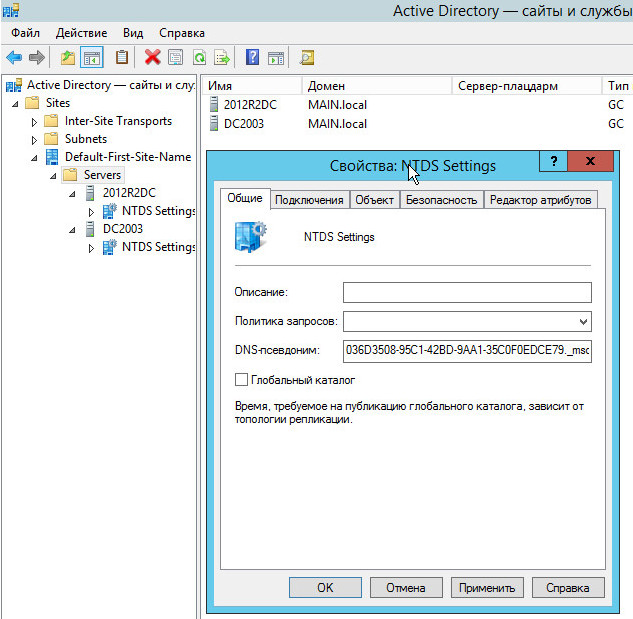The height and width of the screenshot is (619, 633).
Task: Toggle the Show/Hide console tree icon
Action: point(92,57)
